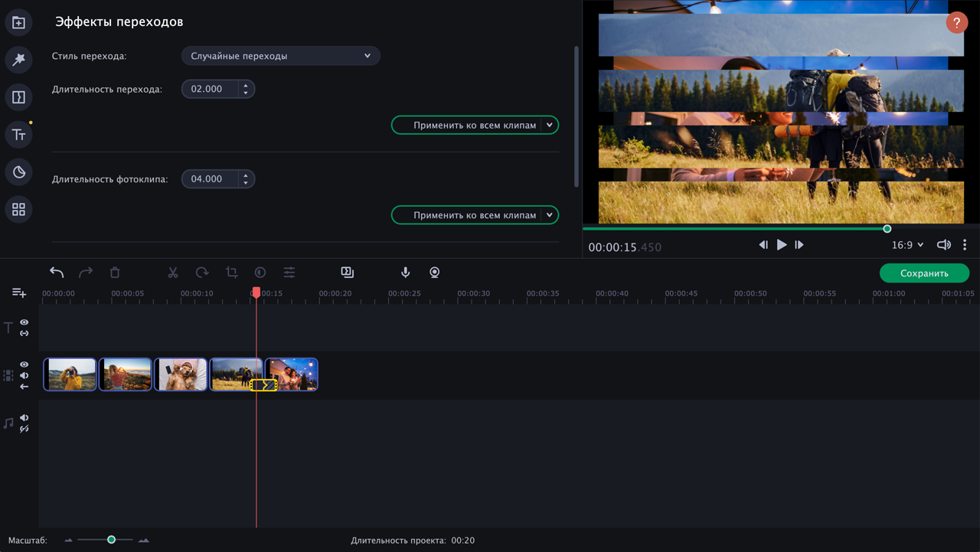Split clip with scissors icon
The width and height of the screenshot is (980, 552).
(x=173, y=273)
